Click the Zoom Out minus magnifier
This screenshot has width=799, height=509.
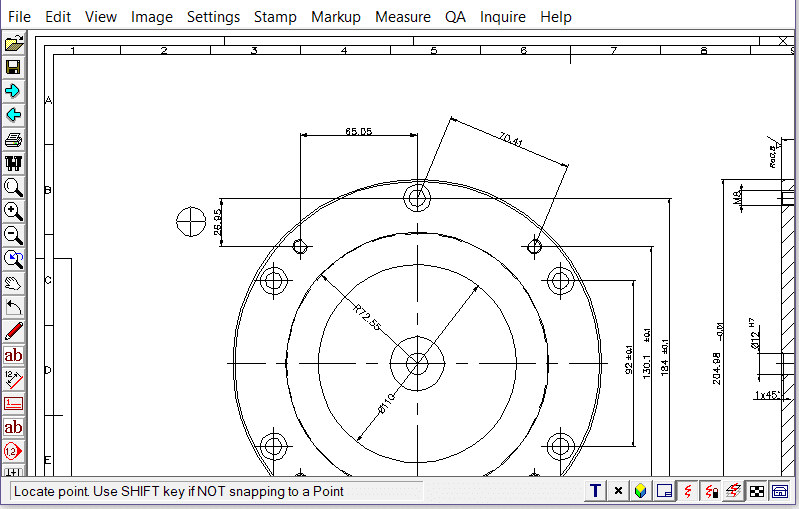(x=13, y=235)
